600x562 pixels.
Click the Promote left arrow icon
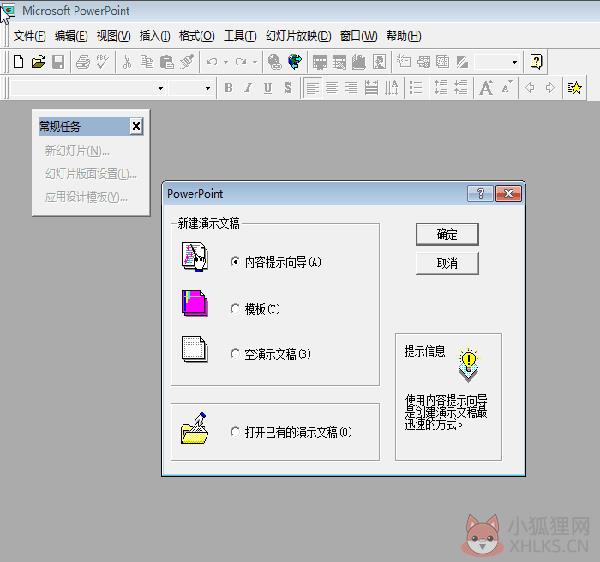click(530, 88)
